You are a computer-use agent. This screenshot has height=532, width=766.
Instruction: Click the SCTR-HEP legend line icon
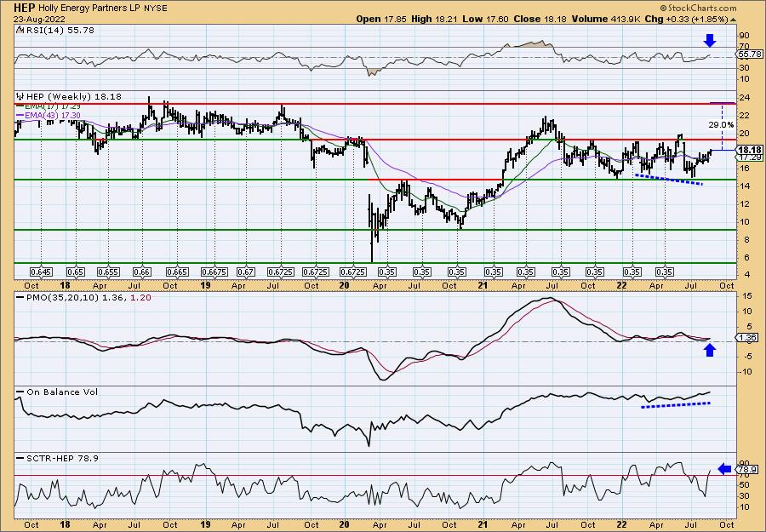20,458
